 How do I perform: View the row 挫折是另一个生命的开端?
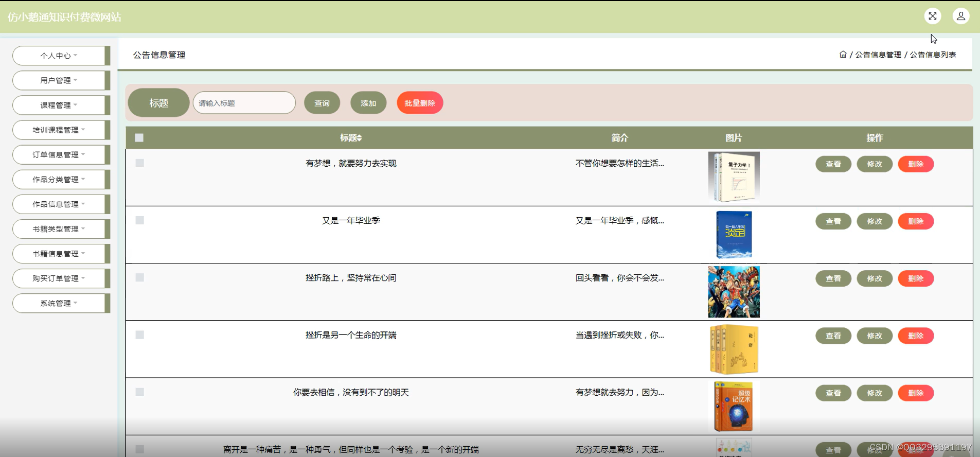click(833, 336)
